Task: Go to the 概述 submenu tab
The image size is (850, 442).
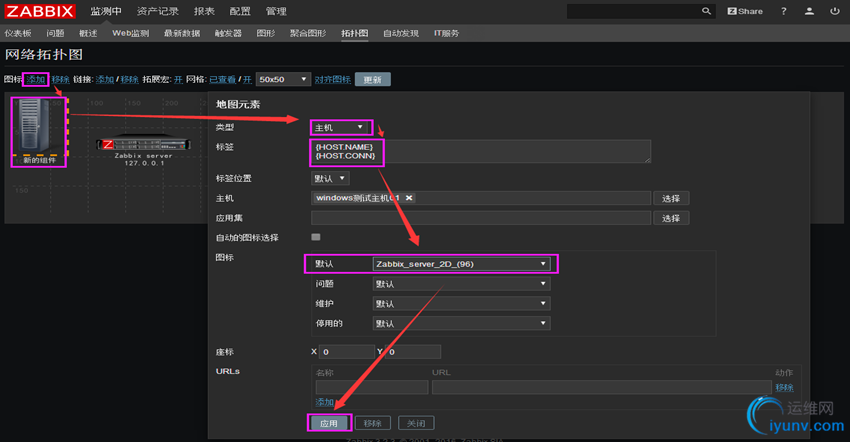Action: (88, 33)
